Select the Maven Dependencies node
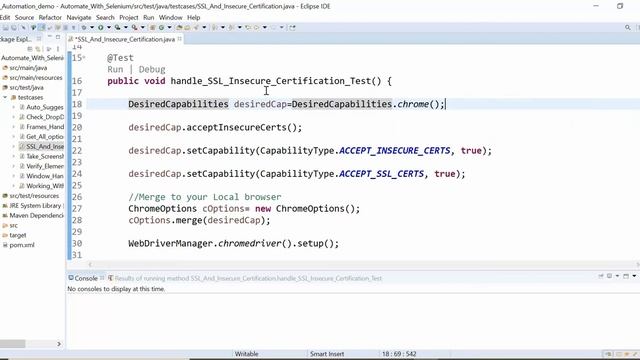The image size is (640, 360). 33,216
